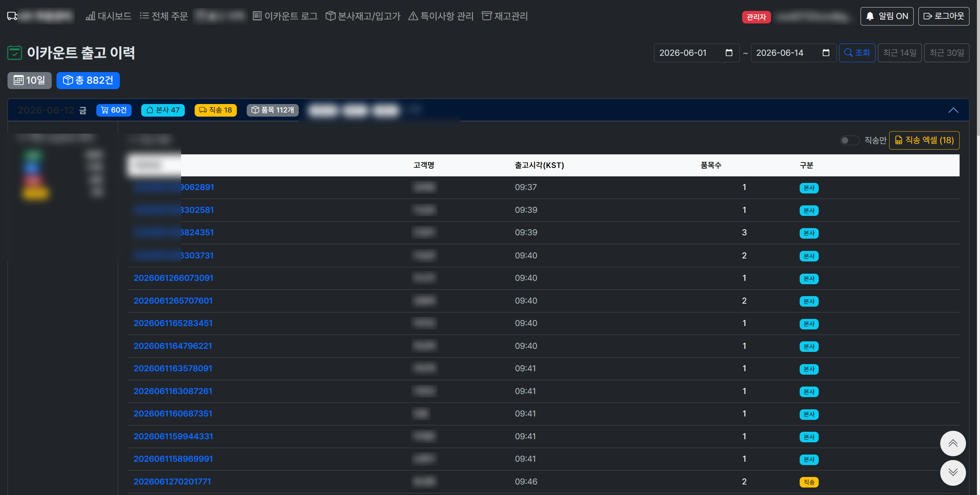Image resolution: width=980 pixels, height=495 pixels.
Task: Go to 이카운트 로그 menu item
Action: coord(285,16)
